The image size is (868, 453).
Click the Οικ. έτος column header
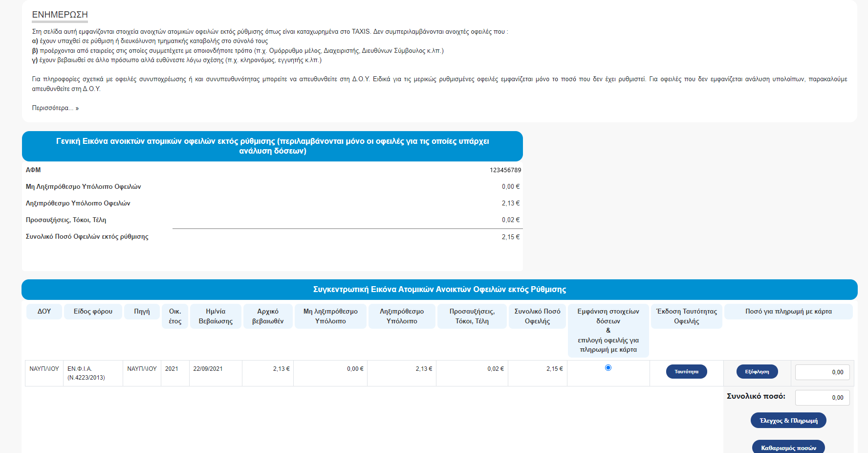(x=175, y=317)
